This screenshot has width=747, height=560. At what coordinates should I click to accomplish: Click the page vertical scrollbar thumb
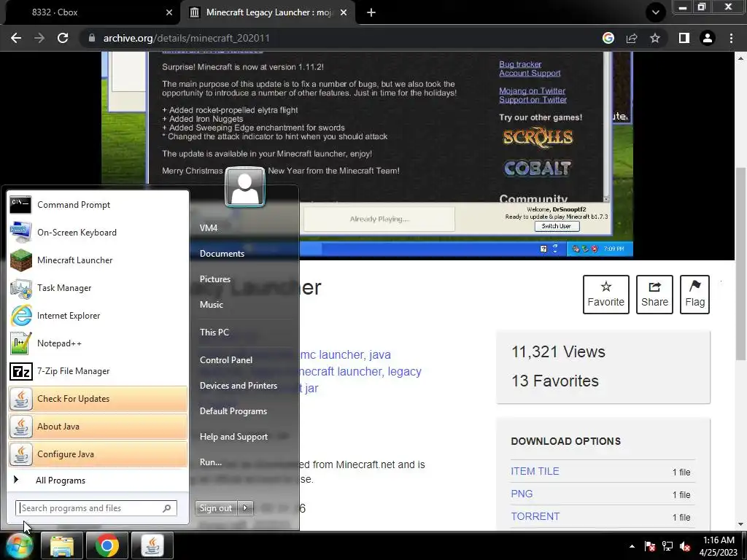[x=740, y=263]
